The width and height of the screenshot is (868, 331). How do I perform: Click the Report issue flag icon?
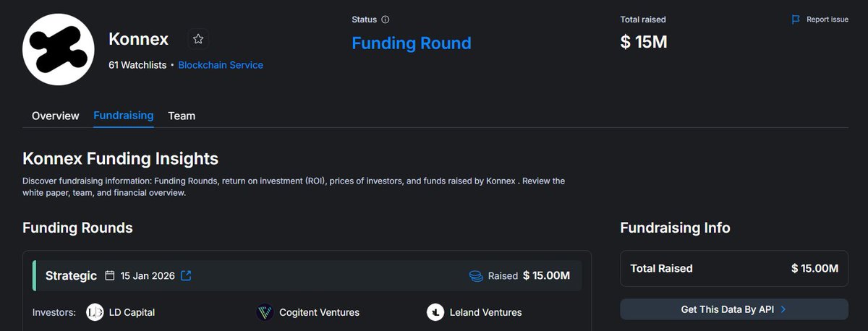pyautogui.click(x=796, y=20)
